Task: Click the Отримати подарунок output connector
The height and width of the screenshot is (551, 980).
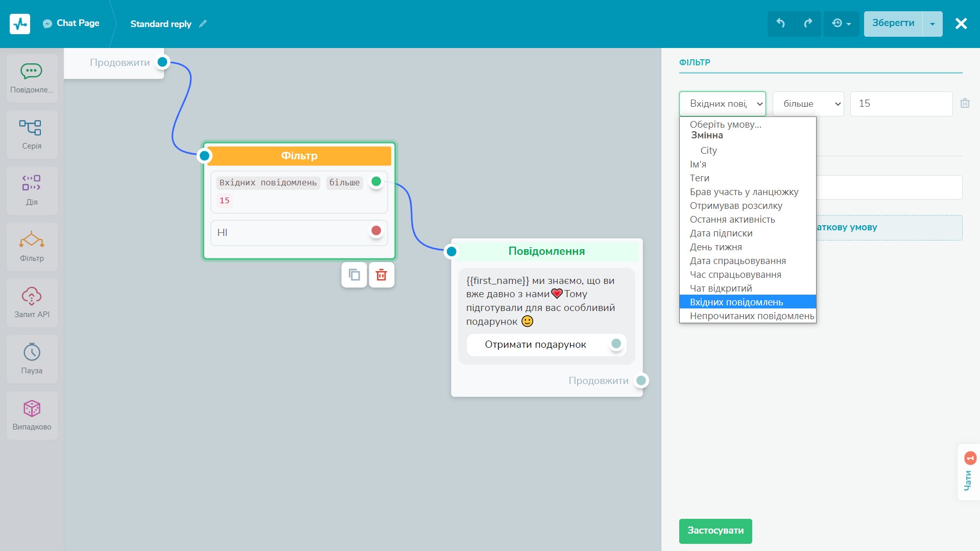Action: point(616,344)
